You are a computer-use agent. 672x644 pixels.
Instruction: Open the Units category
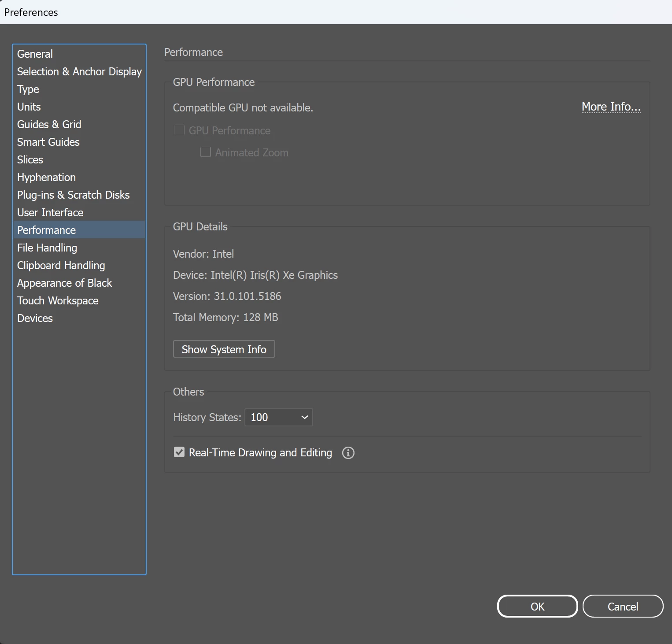pos(79,107)
